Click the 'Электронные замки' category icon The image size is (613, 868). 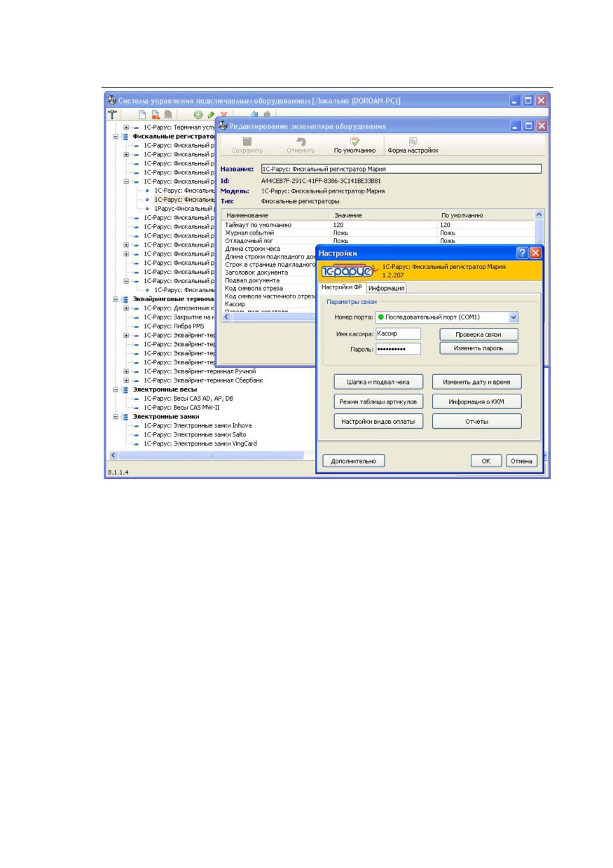[x=126, y=416]
